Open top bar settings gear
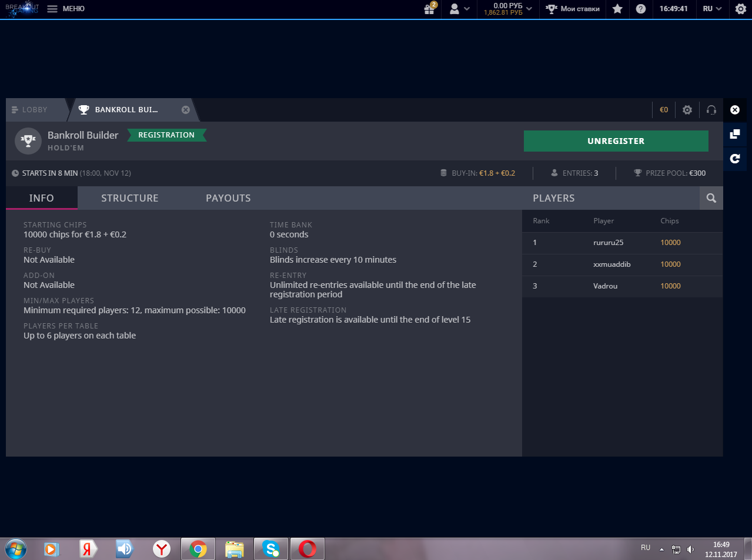752x560 pixels. pos(741,9)
